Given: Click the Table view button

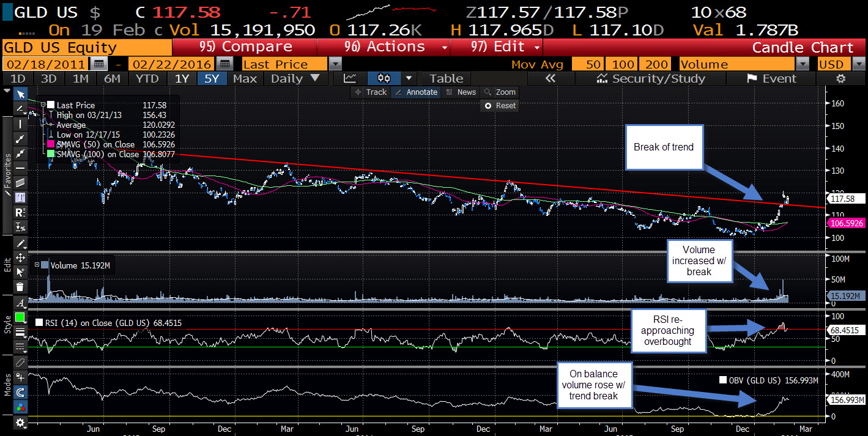Looking at the screenshot, I should coord(446,78).
